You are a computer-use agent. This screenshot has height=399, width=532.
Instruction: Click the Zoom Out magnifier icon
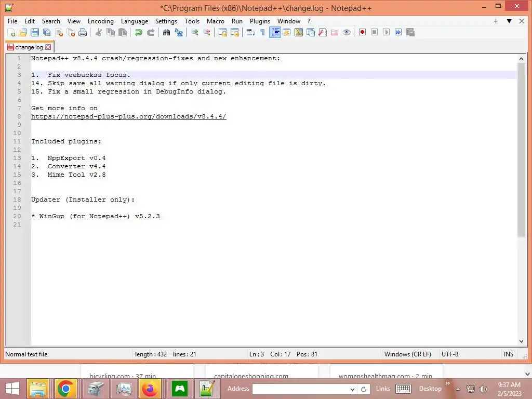point(206,32)
